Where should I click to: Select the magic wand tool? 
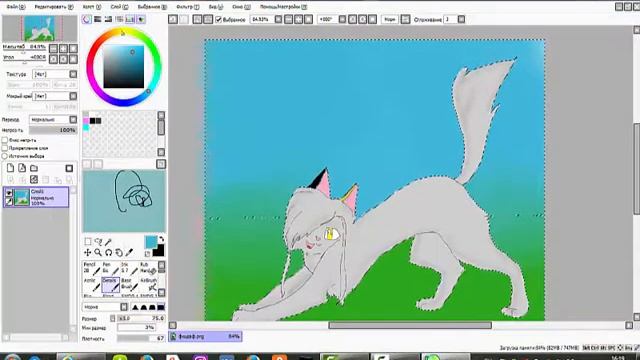[x=108, y=242]
